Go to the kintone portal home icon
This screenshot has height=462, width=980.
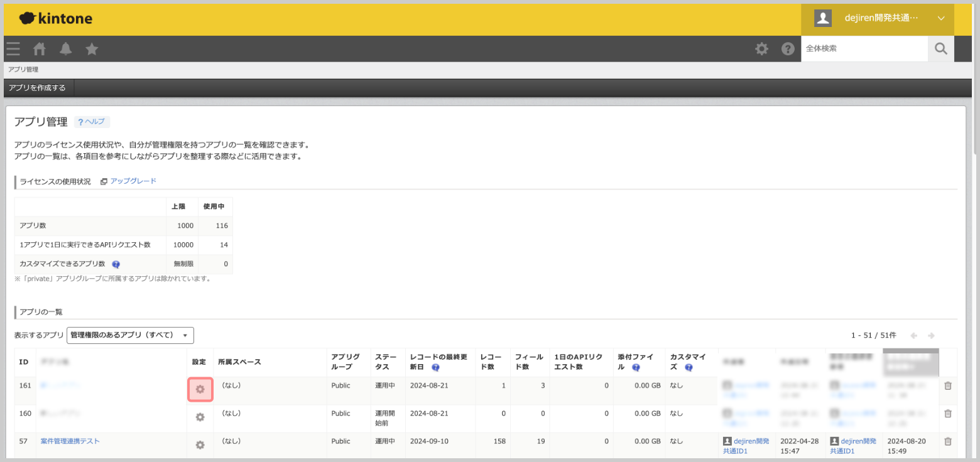click(x=40, y=49)
